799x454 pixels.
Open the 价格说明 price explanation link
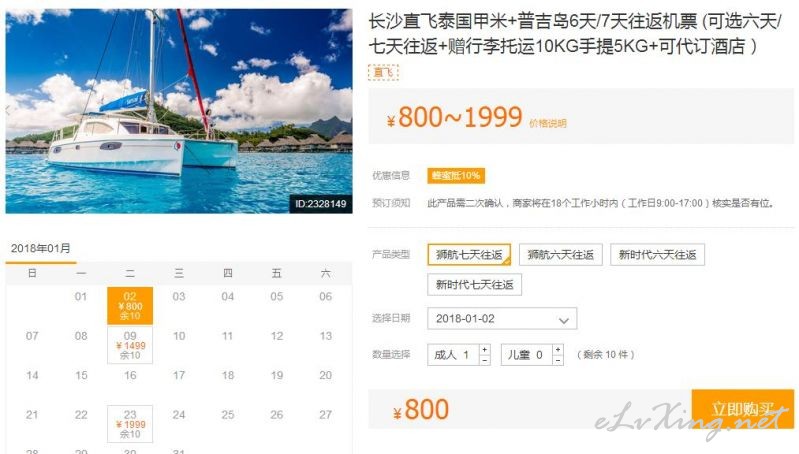pos(548,123)
